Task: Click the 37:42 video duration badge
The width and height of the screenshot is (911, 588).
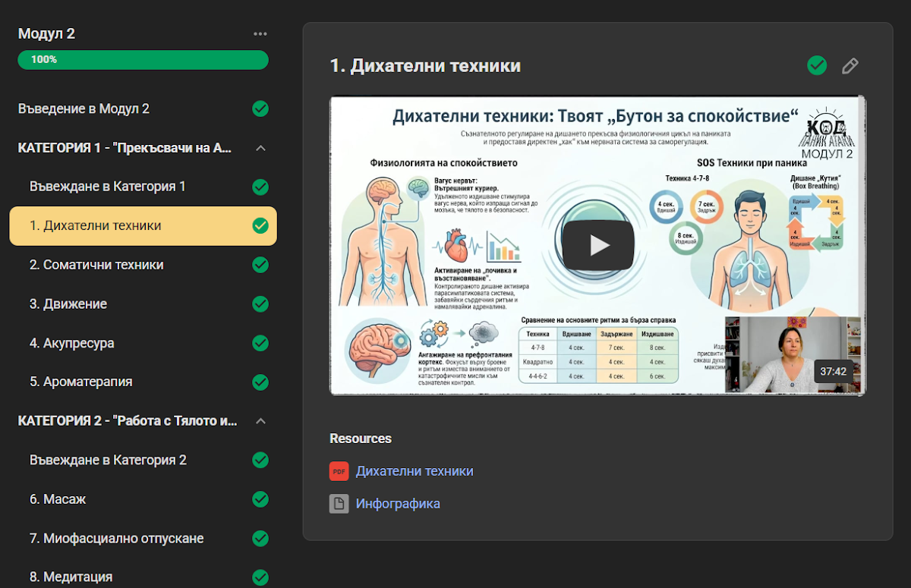Action: (x=834, y=372)
